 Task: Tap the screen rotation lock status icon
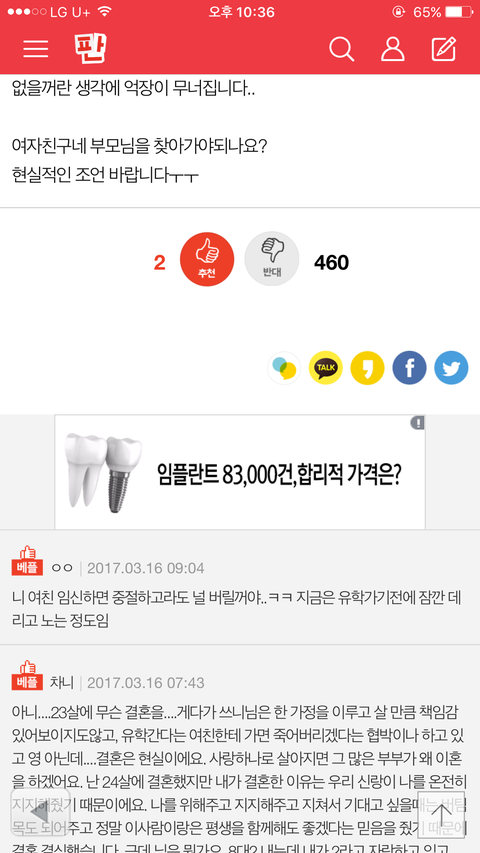coord(398,12)
